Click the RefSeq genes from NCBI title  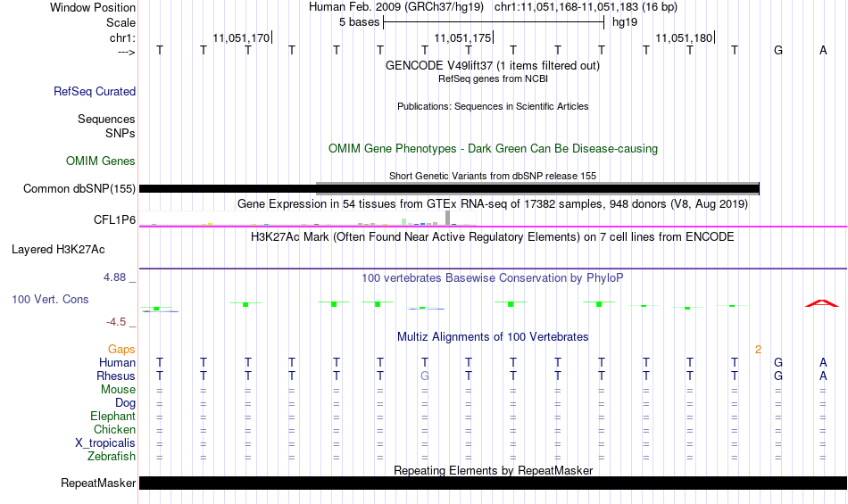pos(494,78)
